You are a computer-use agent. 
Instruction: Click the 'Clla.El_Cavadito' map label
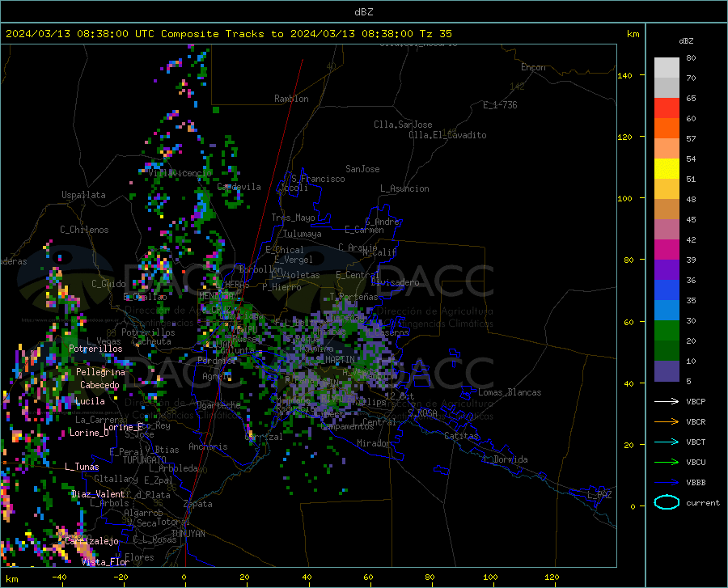click(447, 135)
